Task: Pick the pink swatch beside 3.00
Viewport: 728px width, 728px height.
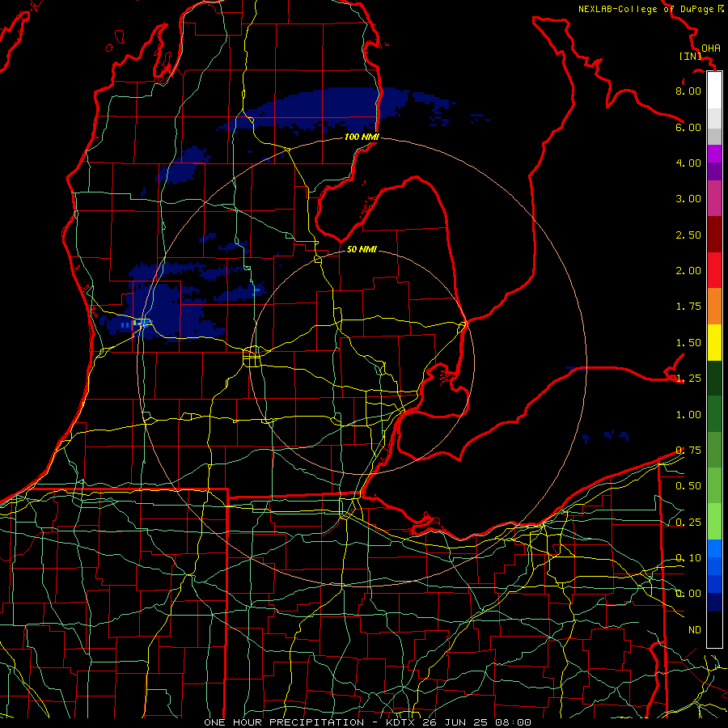Action: 714,198
